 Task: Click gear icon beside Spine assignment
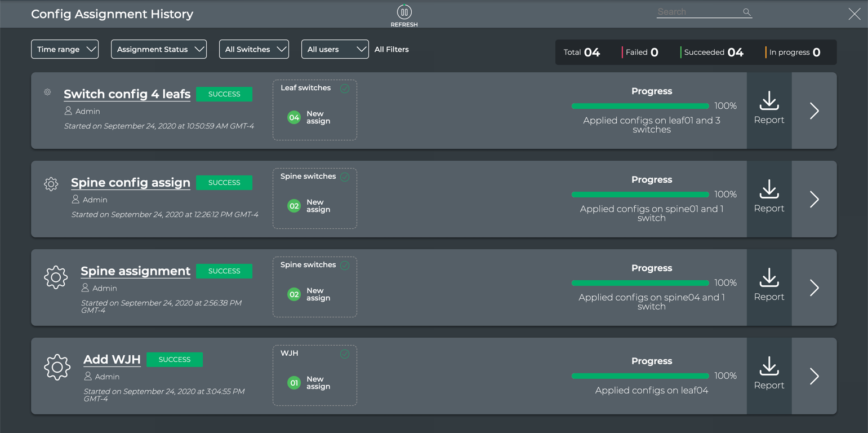[56, 277]
